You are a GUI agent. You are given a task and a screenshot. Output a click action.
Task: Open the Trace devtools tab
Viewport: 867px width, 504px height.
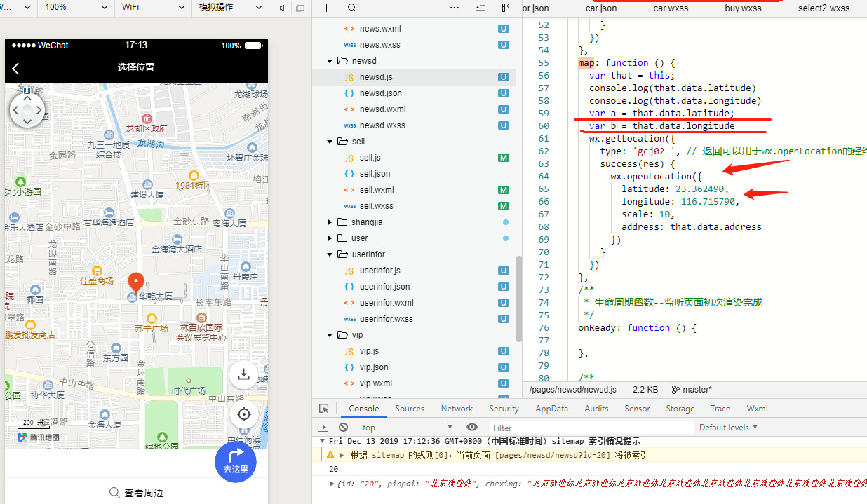(x=720, y=409)
